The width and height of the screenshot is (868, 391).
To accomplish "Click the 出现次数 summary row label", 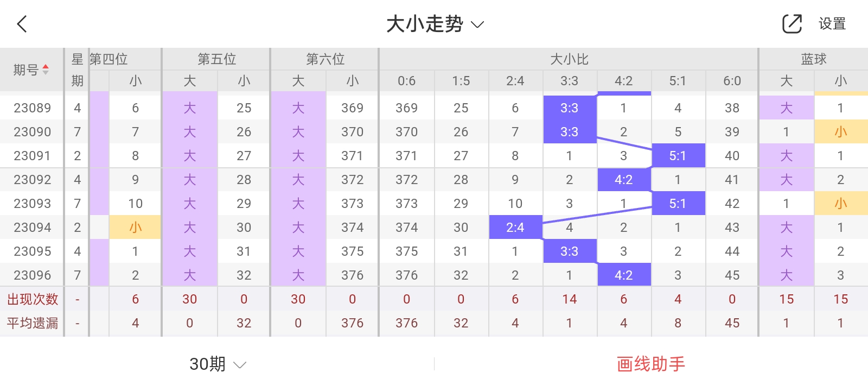I will (x=32, y=299).
